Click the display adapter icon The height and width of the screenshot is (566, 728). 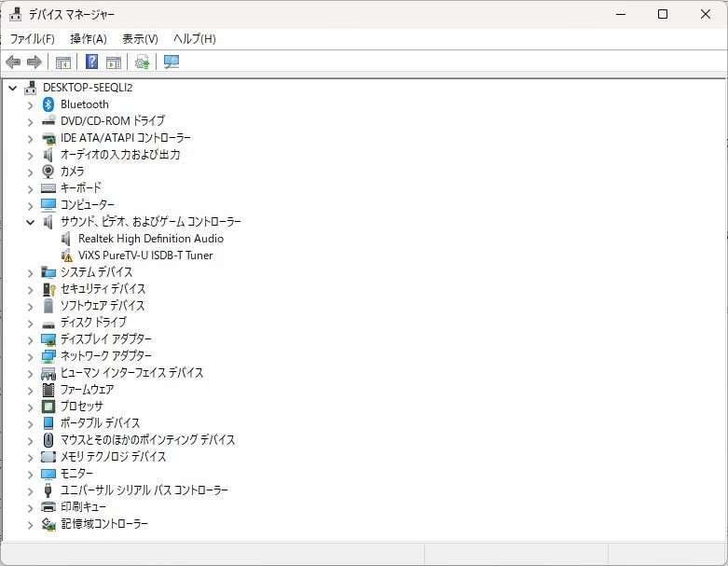pyautogui.click(x=48, y=339)
